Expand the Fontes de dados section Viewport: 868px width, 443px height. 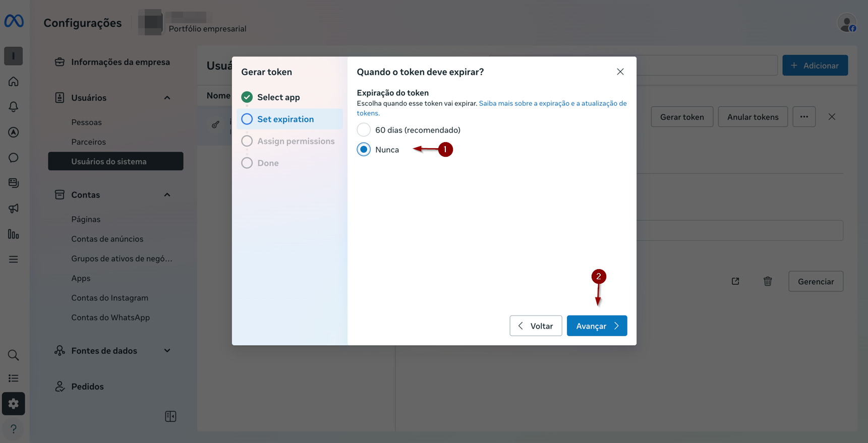[x=167, y=351]
